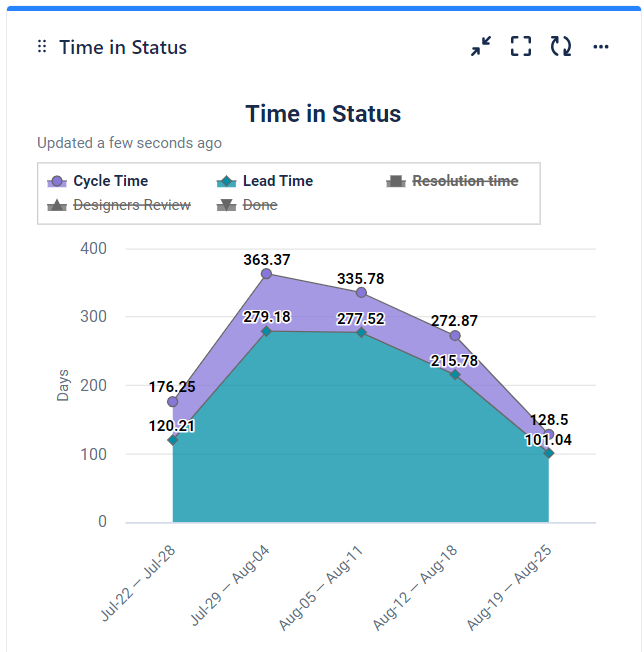Click the Lead Time 101.04 data point
This screenshot has width=644, height=652.
pyautogui.click(x=548, y=453)
